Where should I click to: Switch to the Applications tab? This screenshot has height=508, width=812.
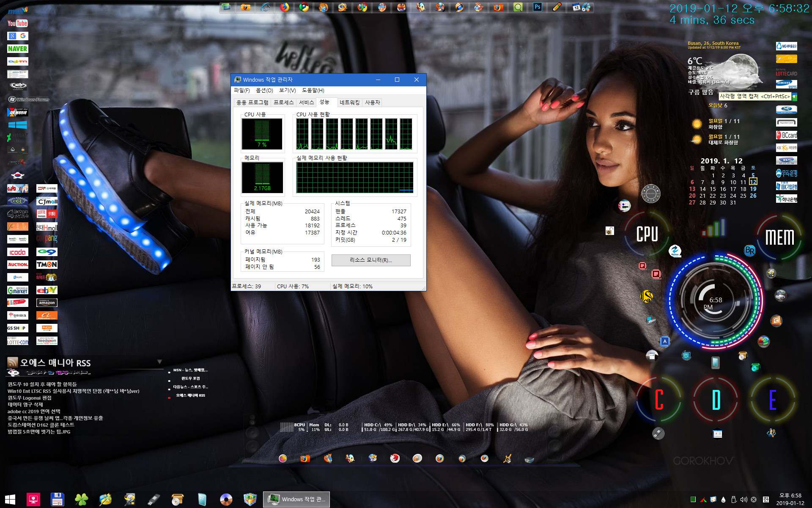click(252, 102)
